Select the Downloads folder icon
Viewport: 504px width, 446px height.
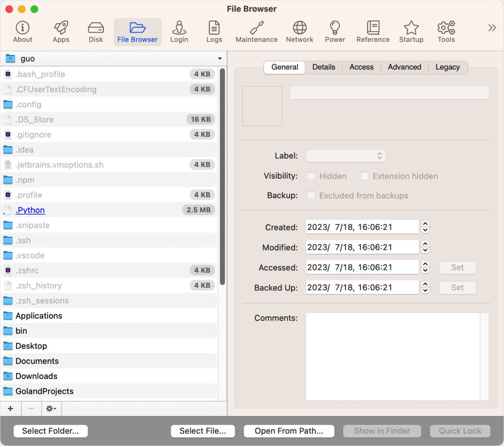point(8,376)
